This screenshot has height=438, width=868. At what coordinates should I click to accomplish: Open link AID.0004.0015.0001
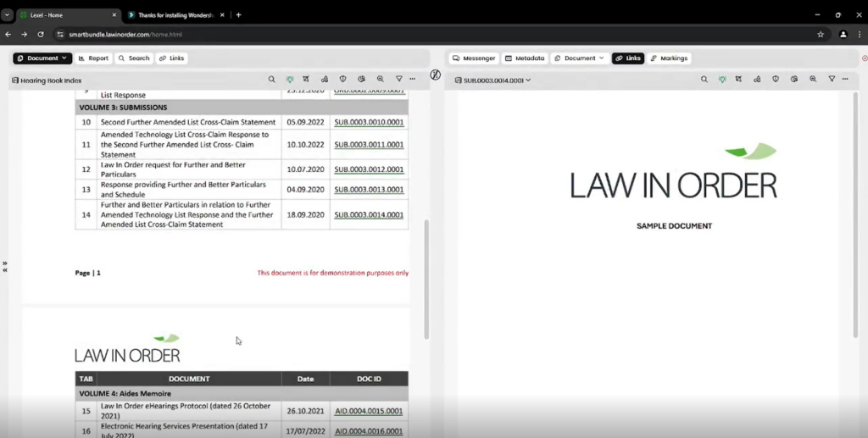[x=369, y=411]
